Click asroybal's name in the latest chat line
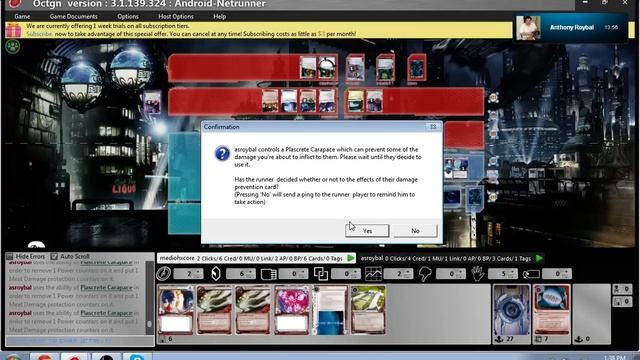The image size is (640, 360). click(20, 313)
